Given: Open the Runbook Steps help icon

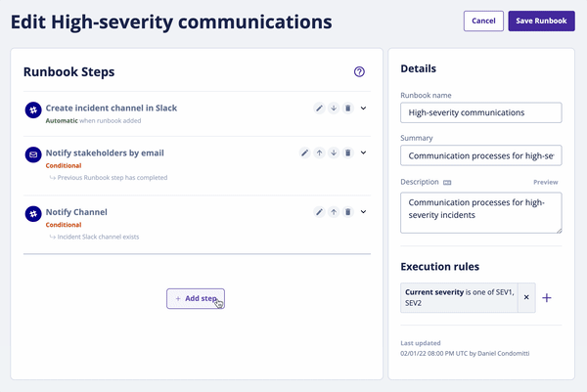Looking at the screenshot, I should click(x=359, y=71).
